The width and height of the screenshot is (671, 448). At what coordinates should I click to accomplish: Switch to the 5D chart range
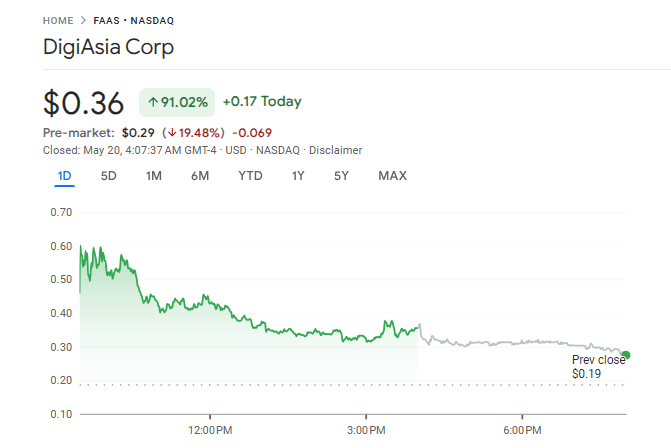coord(109,176)
